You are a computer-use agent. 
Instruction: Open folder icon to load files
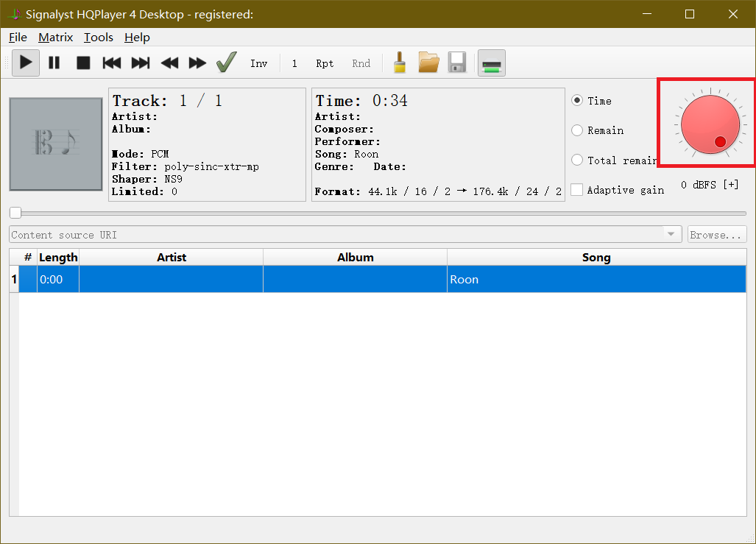tap(428, 63)
